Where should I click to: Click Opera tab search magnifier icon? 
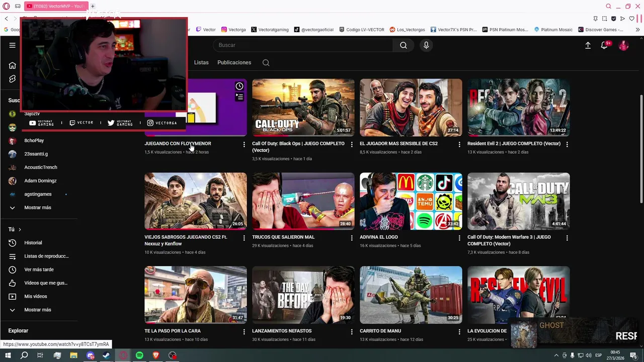coord(608,6)
